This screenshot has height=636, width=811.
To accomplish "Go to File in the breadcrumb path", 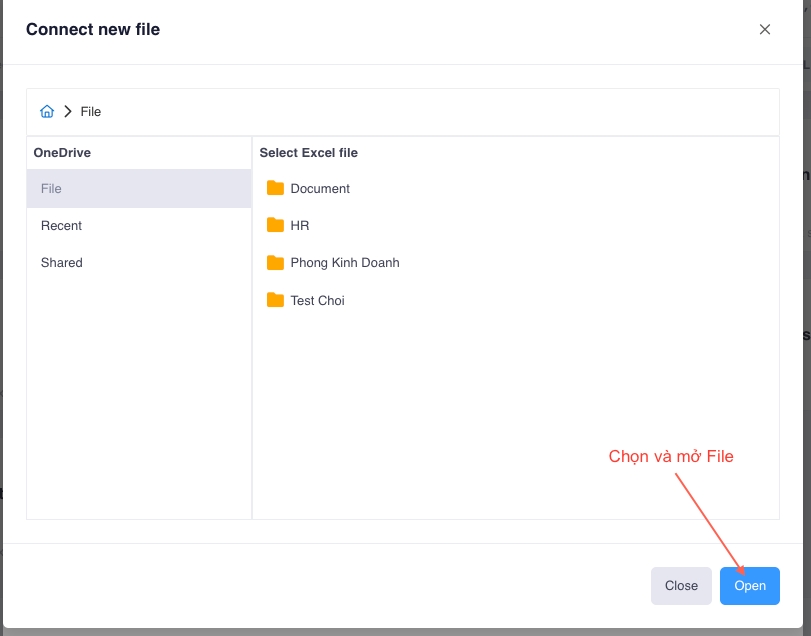I will [91, 112].
